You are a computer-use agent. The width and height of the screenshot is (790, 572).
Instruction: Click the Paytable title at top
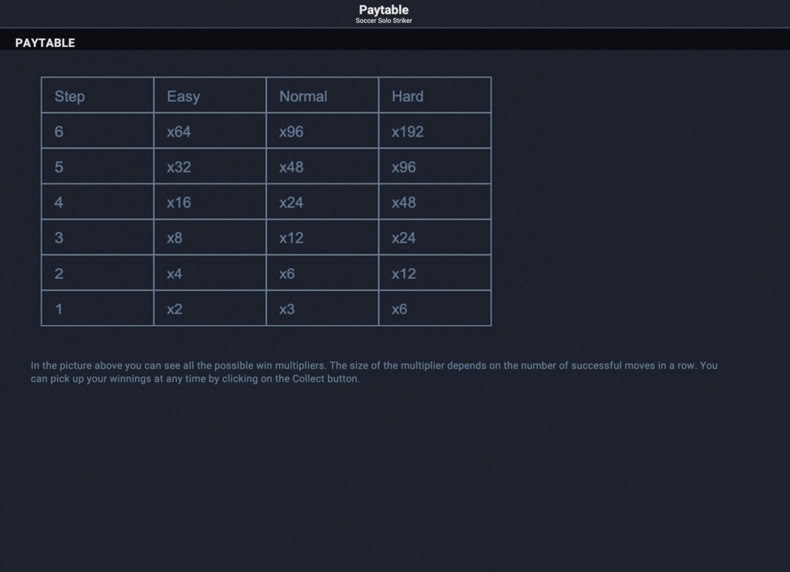(x=383, y=10)
